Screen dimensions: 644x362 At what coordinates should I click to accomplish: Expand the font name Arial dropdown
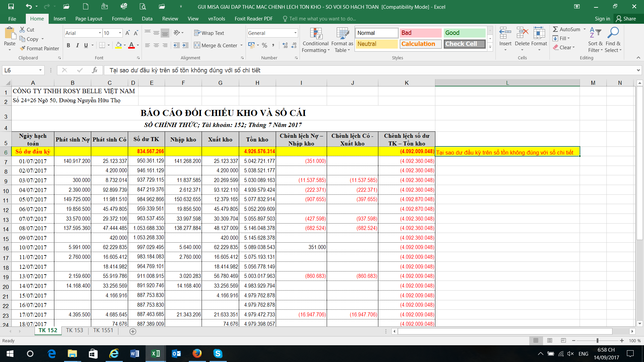click(100, 33)
